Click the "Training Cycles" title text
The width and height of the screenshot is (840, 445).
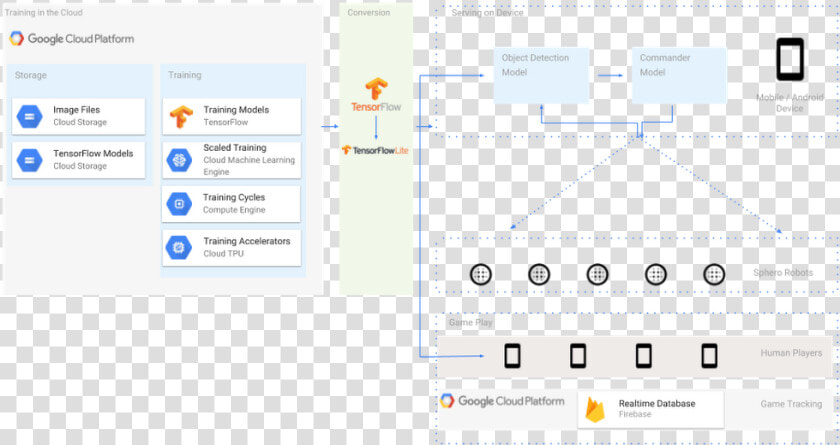234,198
